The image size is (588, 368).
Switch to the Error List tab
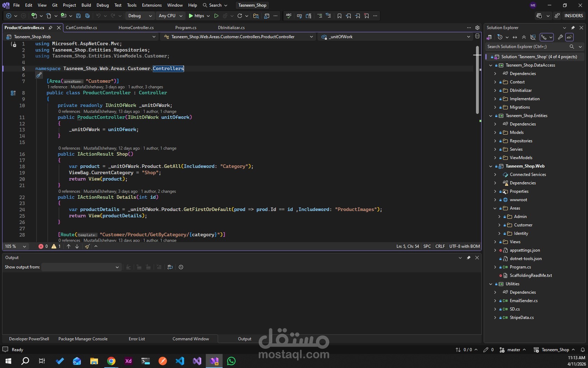pyautogui.click(x=137, y=339)
